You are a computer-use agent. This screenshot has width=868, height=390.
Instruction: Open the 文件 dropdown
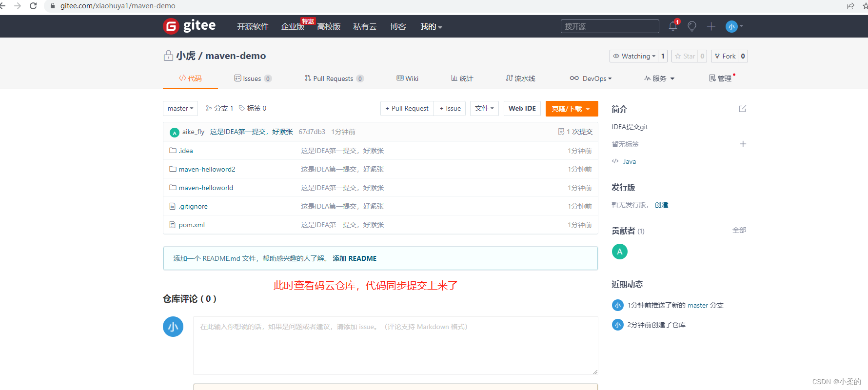pyautogui.click(x=484, y=108)
